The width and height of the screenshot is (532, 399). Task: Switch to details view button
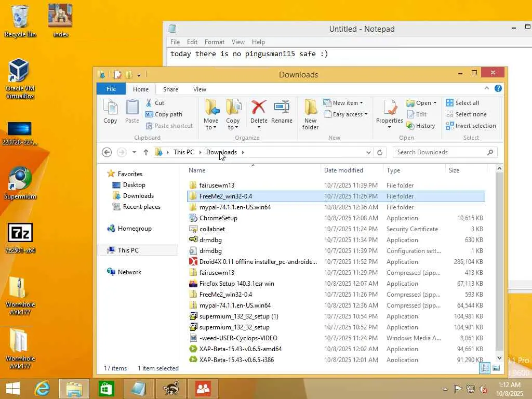[x=485, y=368]
